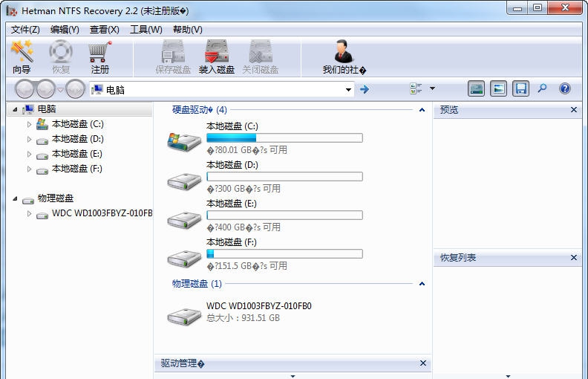Click the view style list icon
Viewport: 588px width, 379px height.
point(416,88)
